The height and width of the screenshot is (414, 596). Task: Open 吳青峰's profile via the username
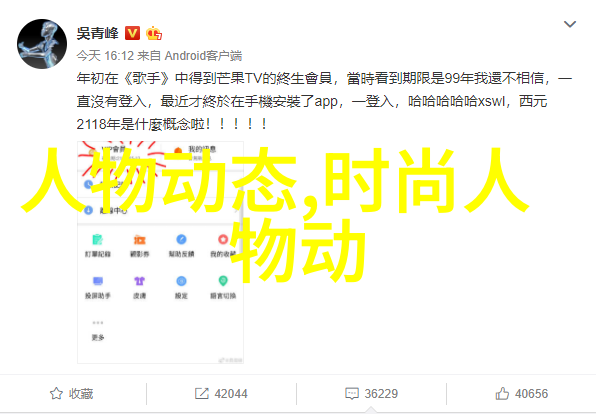point(98,33)
